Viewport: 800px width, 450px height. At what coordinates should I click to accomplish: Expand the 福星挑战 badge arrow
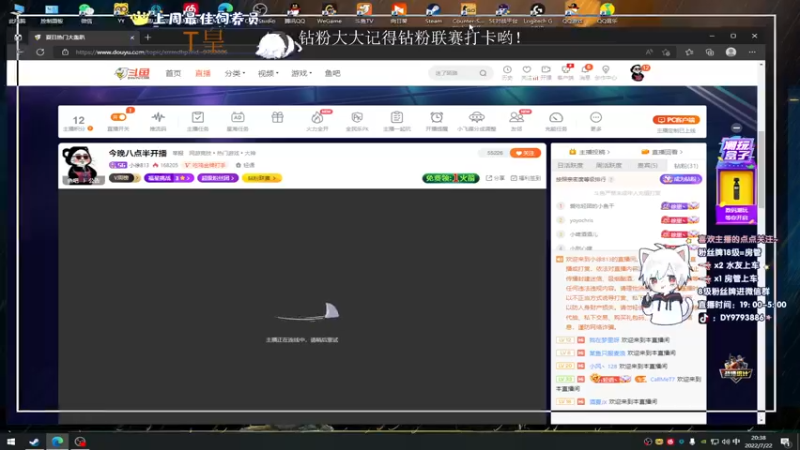pyautogui.click(x=169, y=178)
